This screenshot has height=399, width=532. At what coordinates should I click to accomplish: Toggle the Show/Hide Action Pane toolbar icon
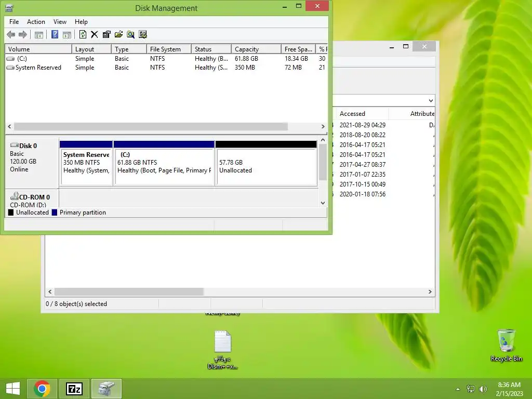(x=67, y=34)
